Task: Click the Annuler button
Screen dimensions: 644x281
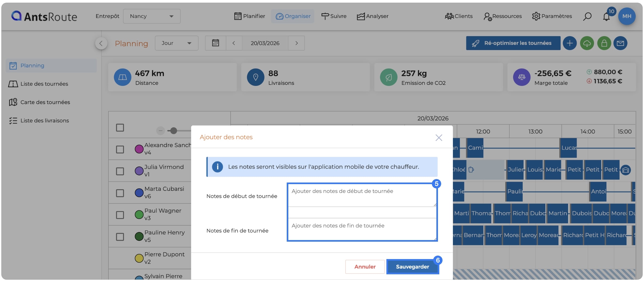Action: 365,267
